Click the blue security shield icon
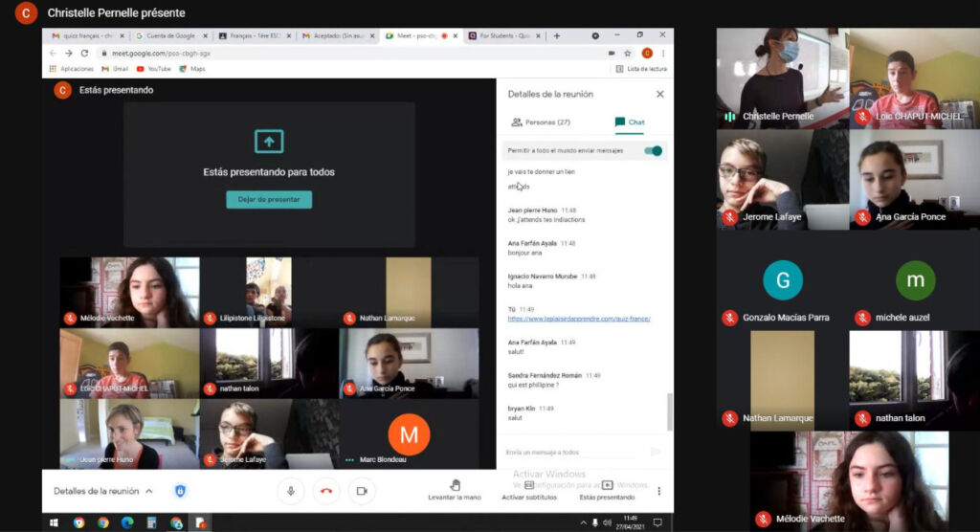Viewport: 980px width, 532px height. [180, 491]
